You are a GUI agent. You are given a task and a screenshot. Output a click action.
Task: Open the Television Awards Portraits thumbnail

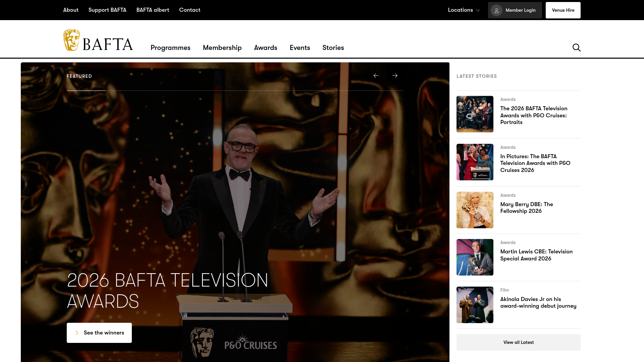click(475, 114)
